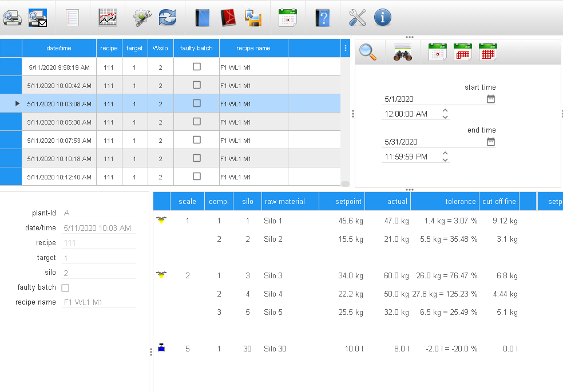The height and width of the screenshot is (392, 563).
Task: Toggle faulty batch for 10:00:42 AM row
Action: coord(196,85)
